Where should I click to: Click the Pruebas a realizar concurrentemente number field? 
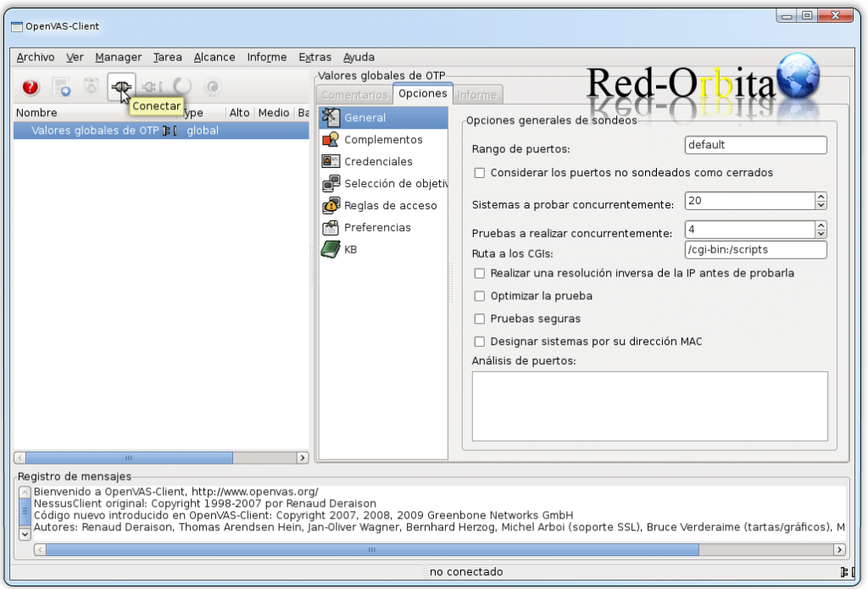click(x=750, y=230)
